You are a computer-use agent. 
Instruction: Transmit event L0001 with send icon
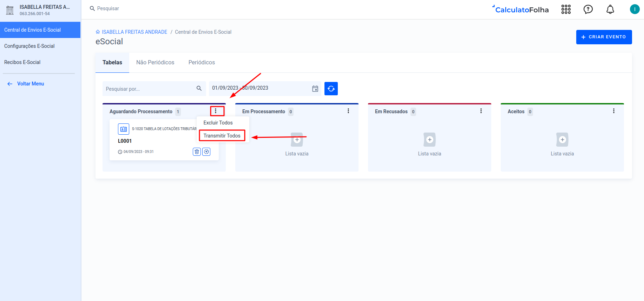(x=206, y=152)
